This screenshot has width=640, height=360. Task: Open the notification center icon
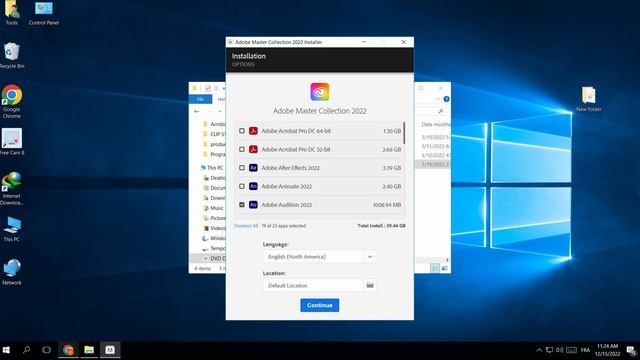click(631, 350)
